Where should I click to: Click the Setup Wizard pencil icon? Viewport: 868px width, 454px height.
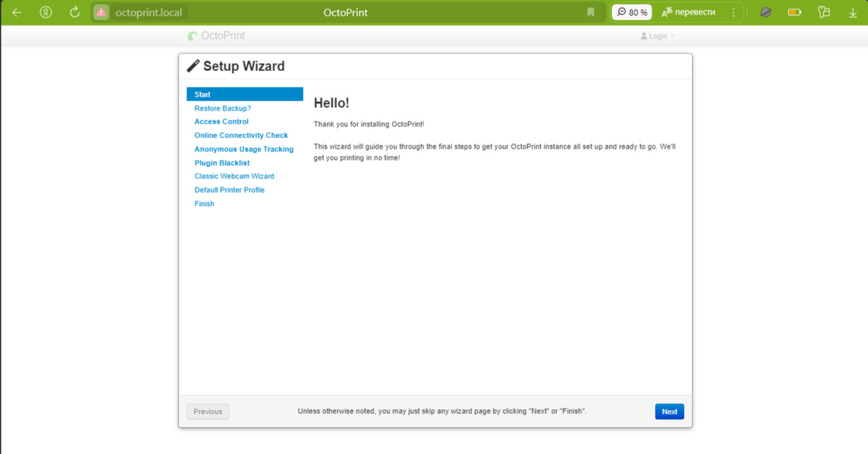(x=193, y=66)
